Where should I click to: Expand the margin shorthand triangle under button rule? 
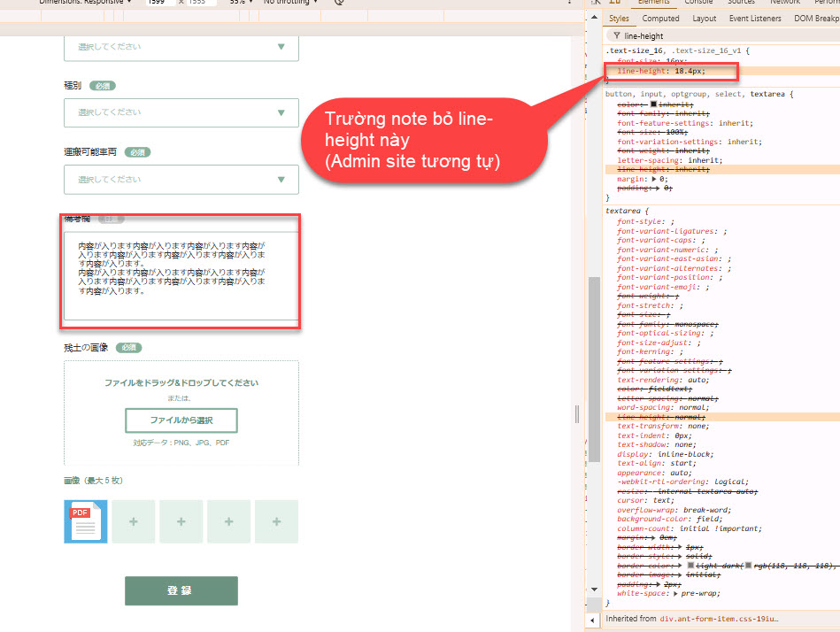click(655, 178)
